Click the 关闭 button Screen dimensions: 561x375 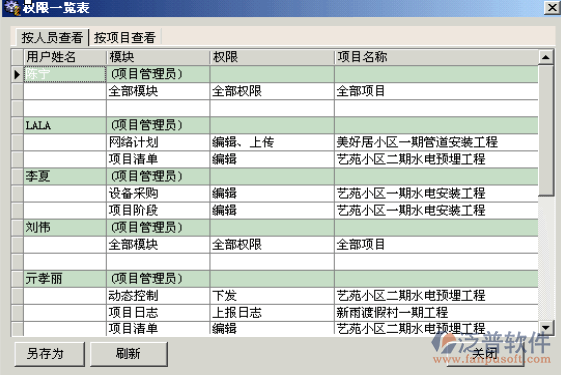(x=485, y=354)
